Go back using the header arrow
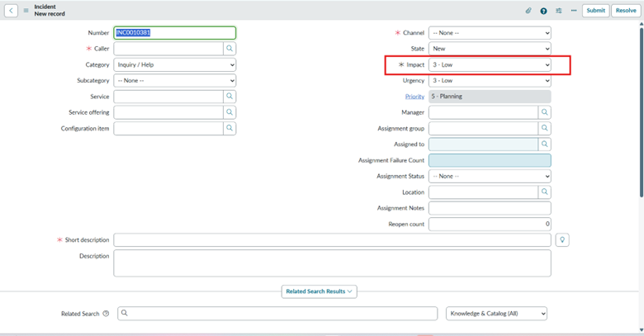 (x=11, y=11)
